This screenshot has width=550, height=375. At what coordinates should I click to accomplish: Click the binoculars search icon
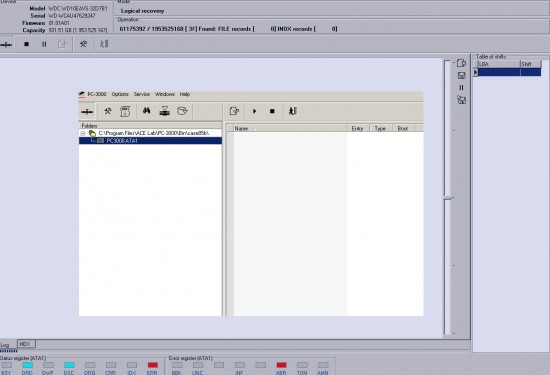147,111
